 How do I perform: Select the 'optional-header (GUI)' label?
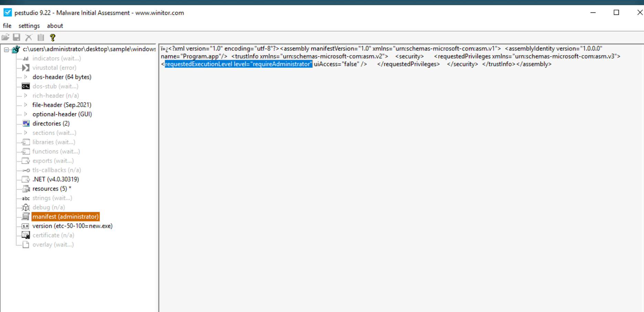pos(62,114)
